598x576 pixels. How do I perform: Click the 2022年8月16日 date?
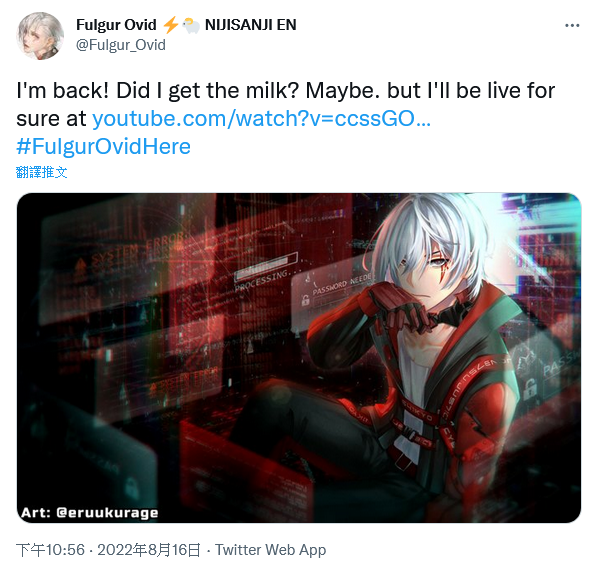point(149,550)
